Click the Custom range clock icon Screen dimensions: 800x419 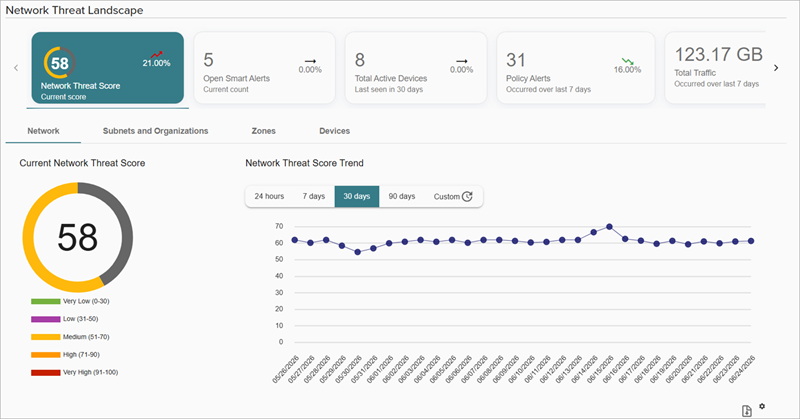467,196
